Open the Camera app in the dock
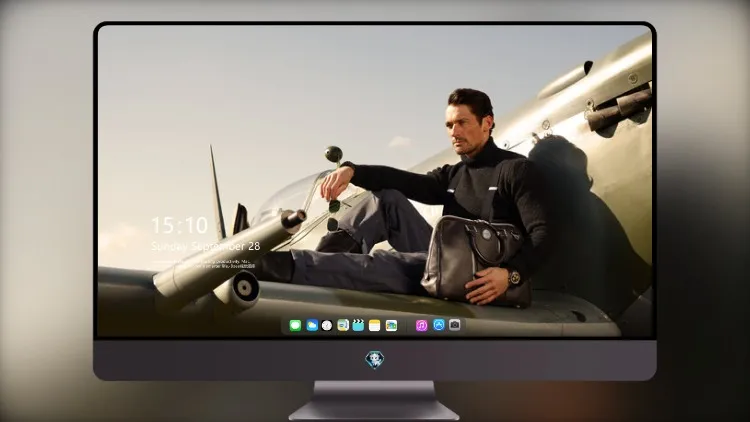This screenshot has height=422, width=750. tap(455, 325)
